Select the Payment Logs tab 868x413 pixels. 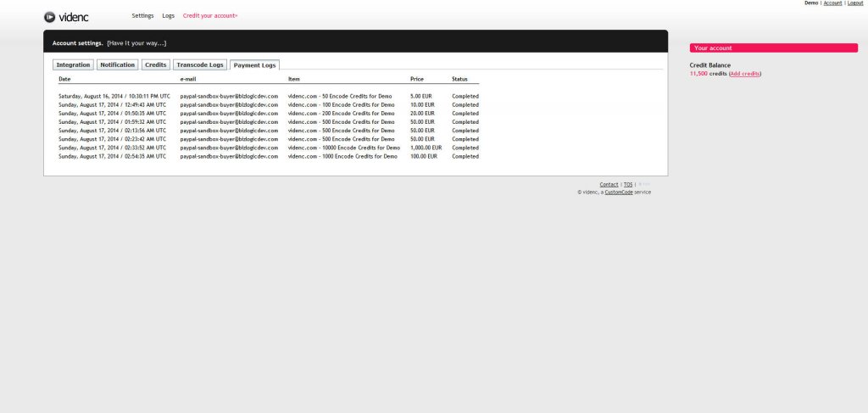coord(254,64)
